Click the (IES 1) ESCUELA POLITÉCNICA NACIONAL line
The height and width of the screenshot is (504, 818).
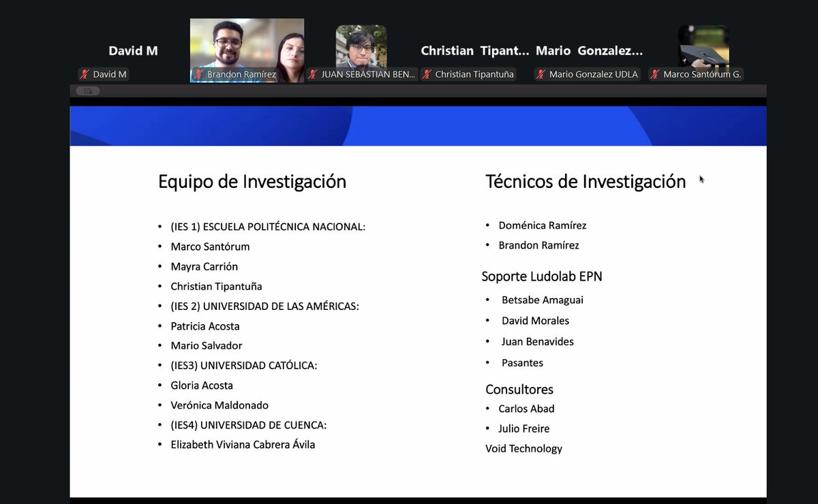[268, 227]
